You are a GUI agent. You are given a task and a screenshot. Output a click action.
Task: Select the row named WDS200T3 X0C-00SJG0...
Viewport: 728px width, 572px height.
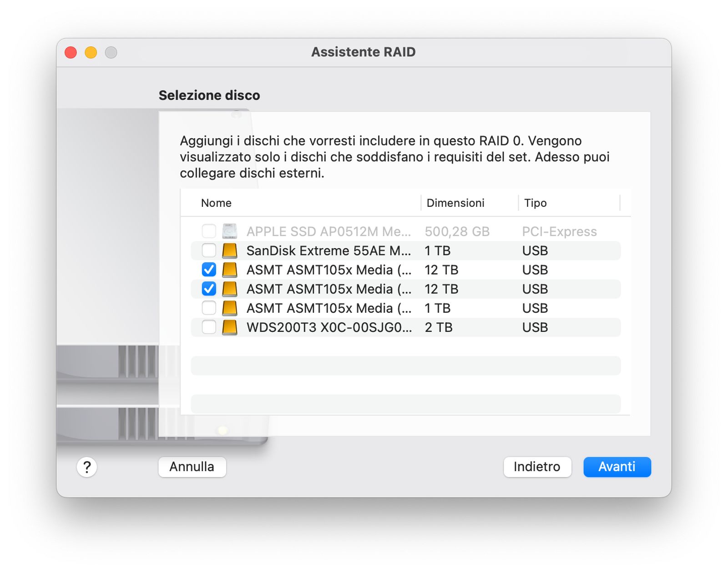click(406, 327)
